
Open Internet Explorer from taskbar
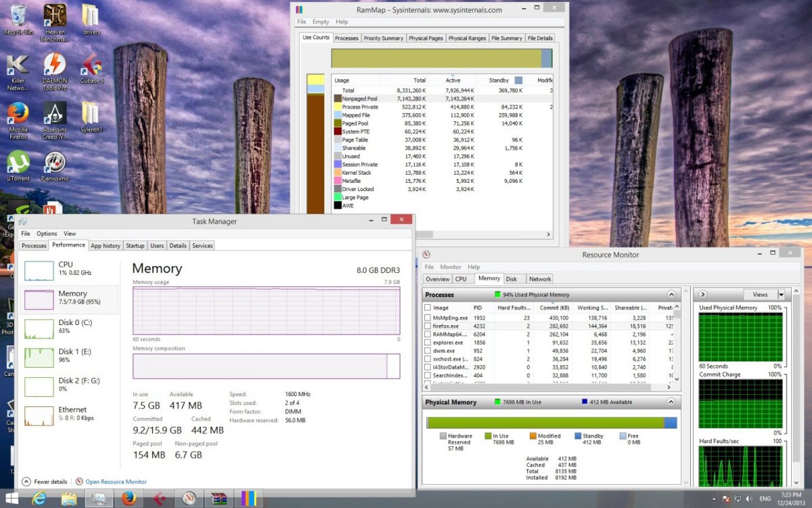point(40,499)
